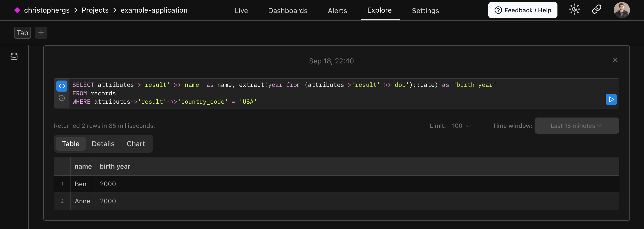The height and width of the screenshot is (229, 644).
Task: Switch to the Dashboards section
Action: point(288,10)
